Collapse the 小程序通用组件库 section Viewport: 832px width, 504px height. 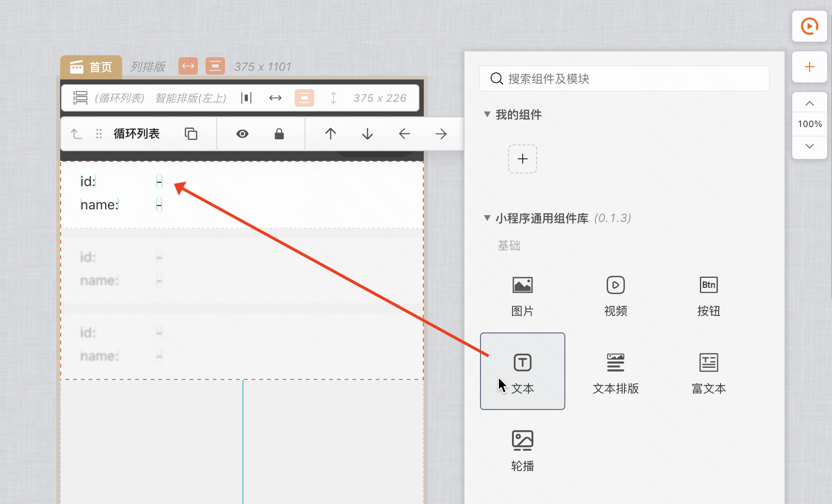(x=487, y=218)
